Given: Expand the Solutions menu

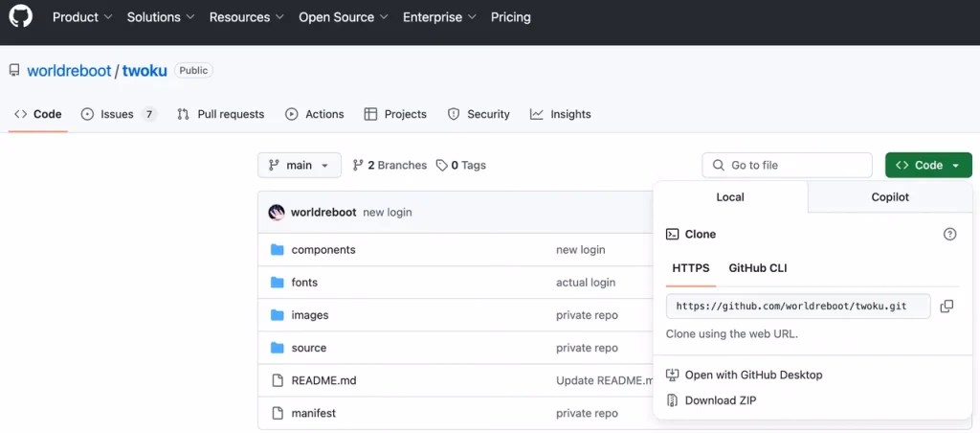Looking at the screenshot, I should (x=161, y=17).
